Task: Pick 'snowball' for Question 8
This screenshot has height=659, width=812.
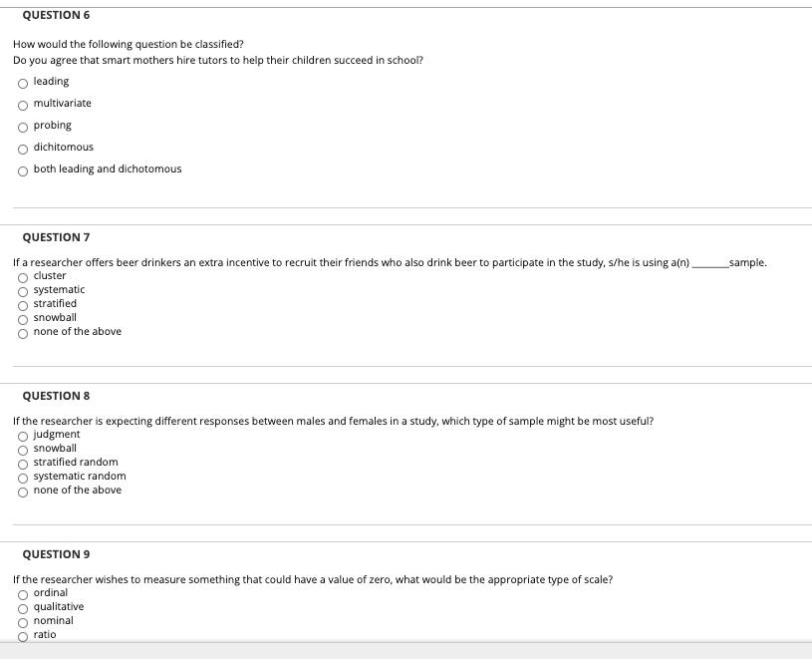Action: tap(22, 449)
